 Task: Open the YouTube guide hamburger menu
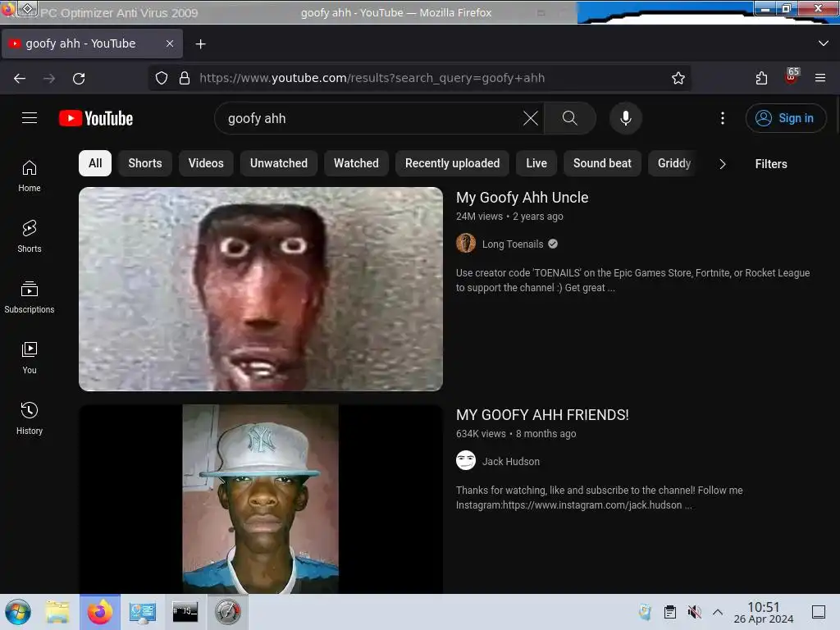tap(30, 118)
